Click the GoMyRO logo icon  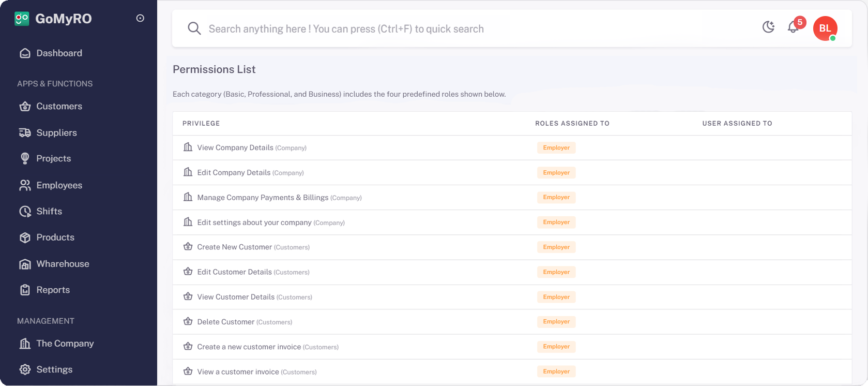(22, 19)
